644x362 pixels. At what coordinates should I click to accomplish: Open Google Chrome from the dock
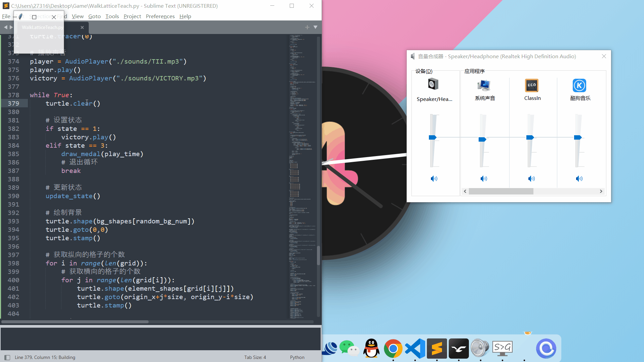(393, 349)
